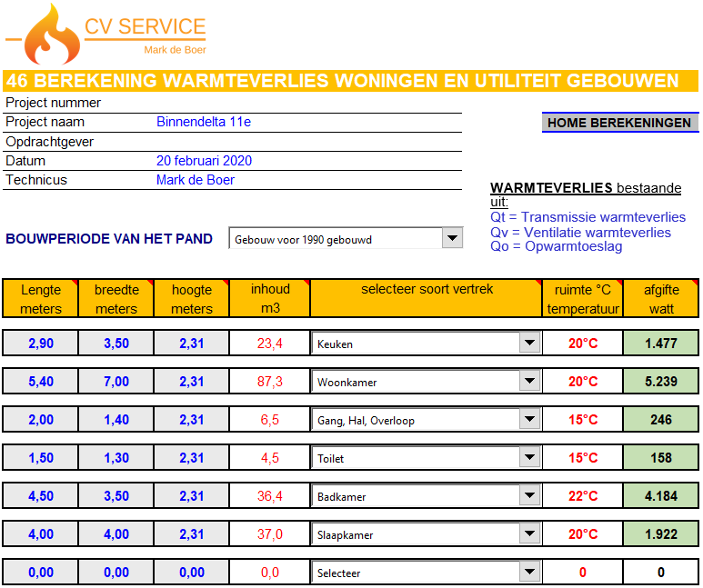This screenshot has height=588, width=703.
Task: Select empty row height cell 0,00 beside inhoud
Action: pos(192,572)
